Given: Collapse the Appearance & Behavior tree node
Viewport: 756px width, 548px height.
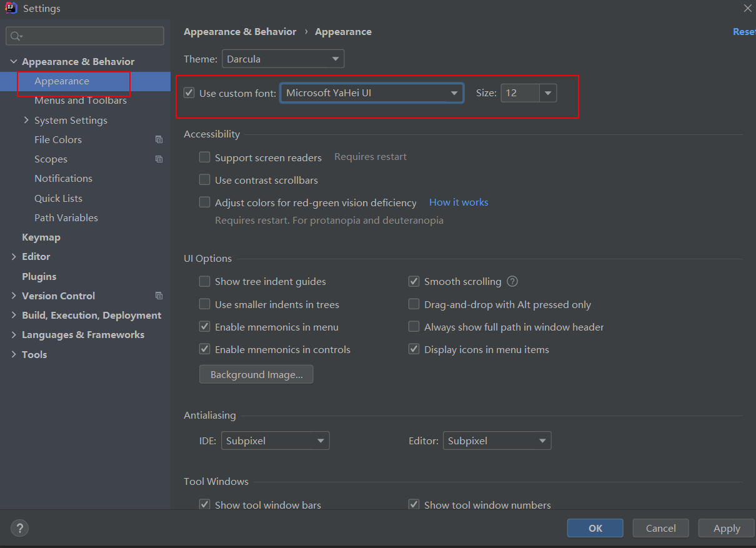Looking at the screenshot, I should point(14,61).
